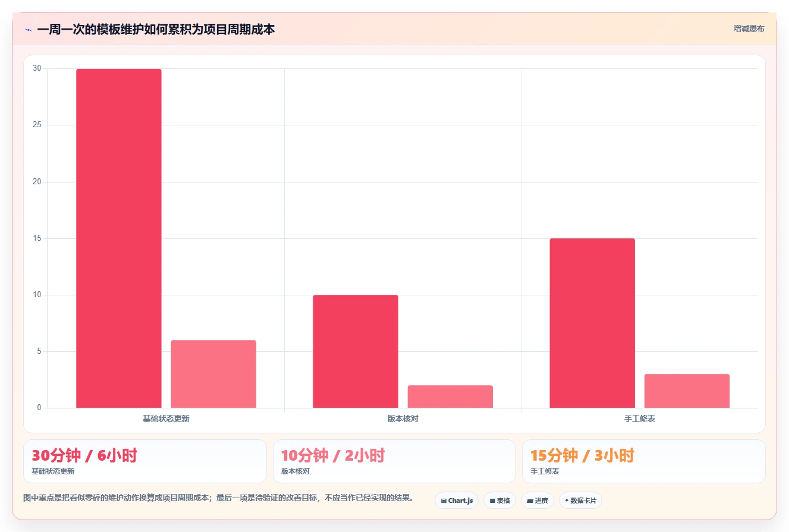Click the tall bar for 版本核对
The width and height of the screenshot is (789, 532).
pos(356,351)
